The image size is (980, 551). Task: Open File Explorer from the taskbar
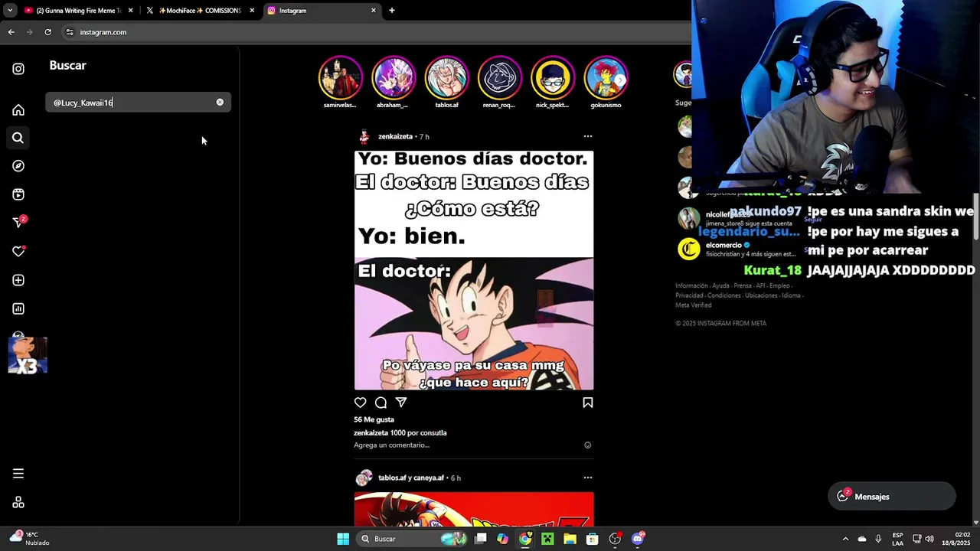(570, 539)
